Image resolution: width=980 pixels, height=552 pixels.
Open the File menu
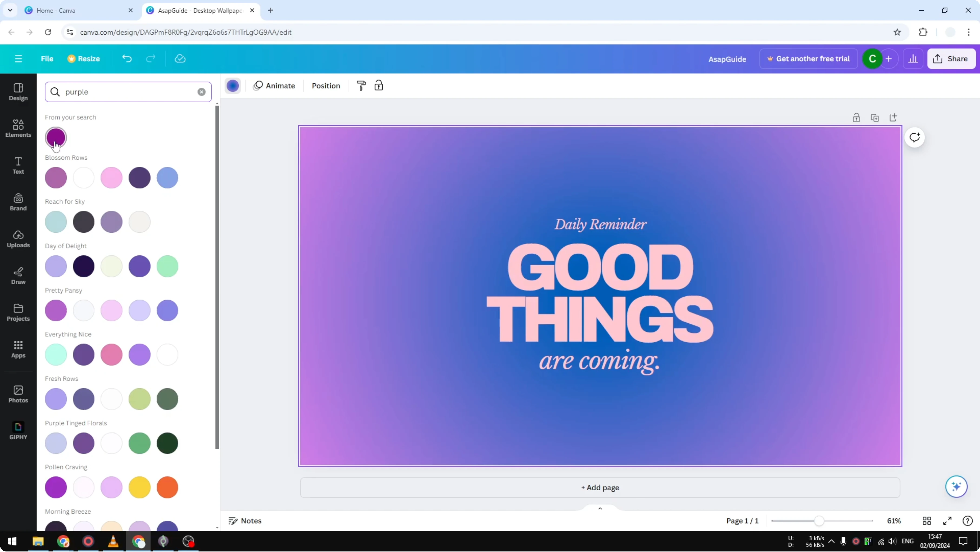(47, 59)
